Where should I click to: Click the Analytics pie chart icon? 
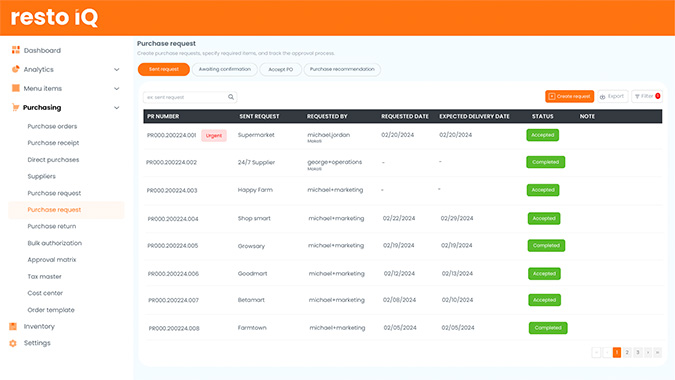pyautogui.click(x=16, y=69)
